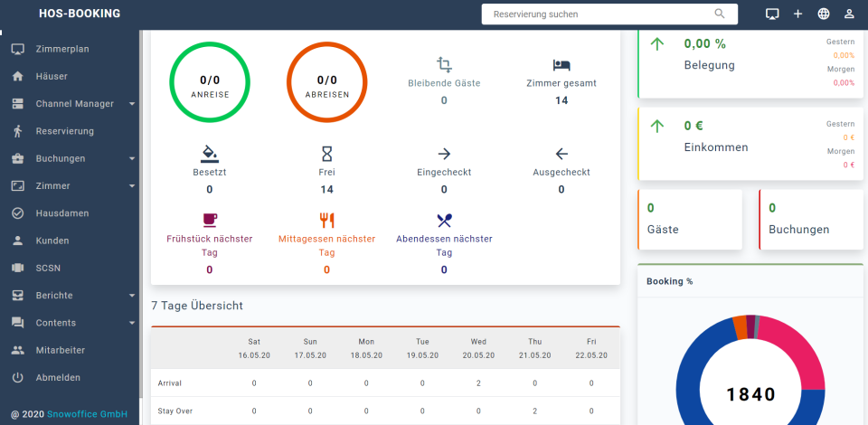Click the Wed 20.05.20 column header
The image size is (868, 425).
coord(478,348)
